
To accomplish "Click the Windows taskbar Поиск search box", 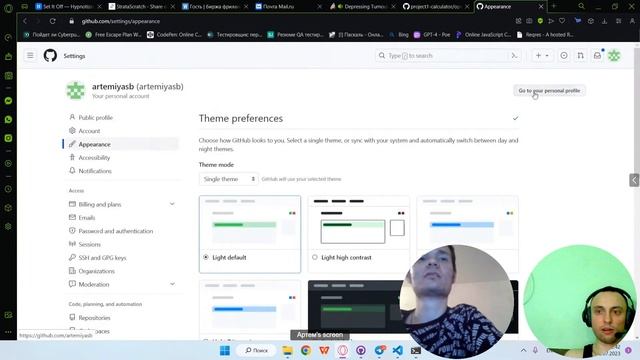I will pyautogui.click(x=257, y=350).
